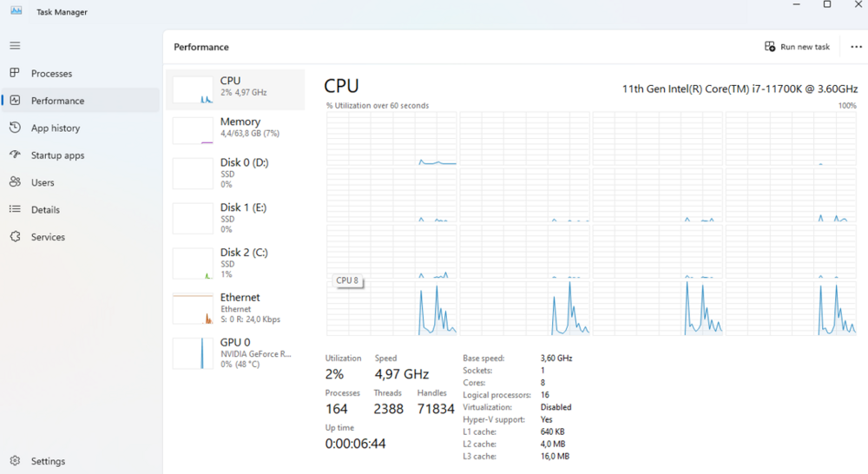Click the Disk 1 mini graph thumbnail
The height and width of the screenshot is (474, 868).
(x=193, y=218)
